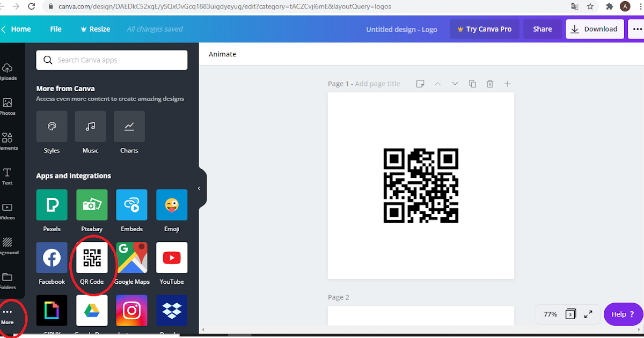Duplicate Page 1

472,84
